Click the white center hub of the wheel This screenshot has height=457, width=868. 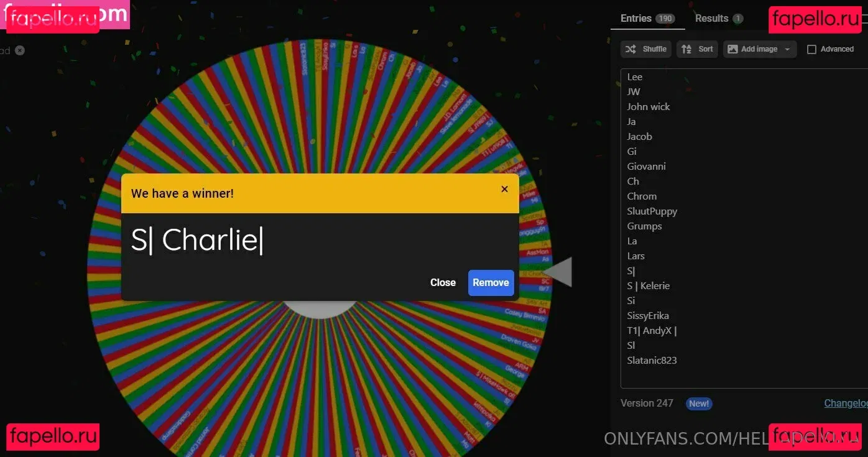(320, 309)
